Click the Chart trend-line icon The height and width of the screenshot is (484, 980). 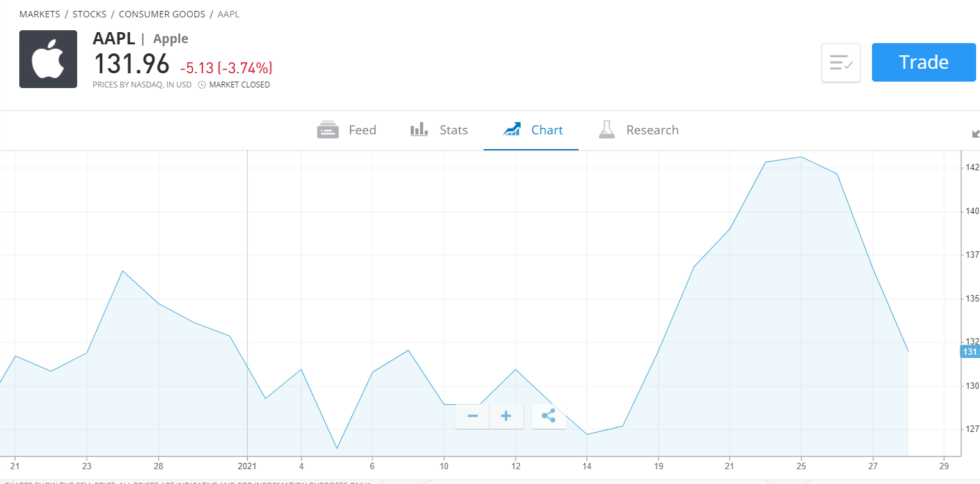(x=512, y=130)
